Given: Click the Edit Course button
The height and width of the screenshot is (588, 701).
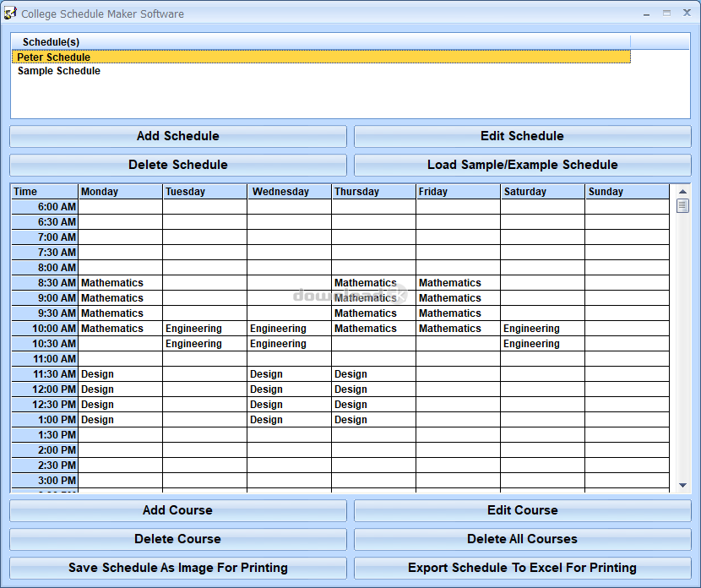Looking at the screenshot, I should (522, 510).
